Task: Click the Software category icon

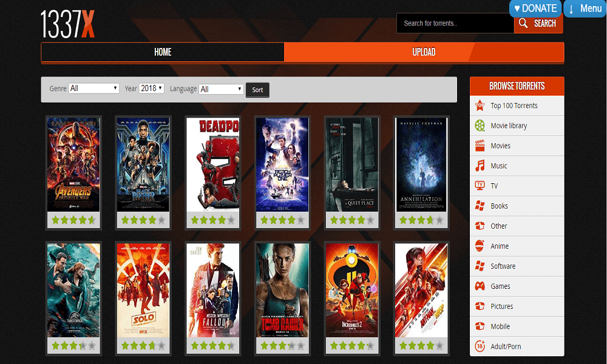Action: tap(480, 266)
